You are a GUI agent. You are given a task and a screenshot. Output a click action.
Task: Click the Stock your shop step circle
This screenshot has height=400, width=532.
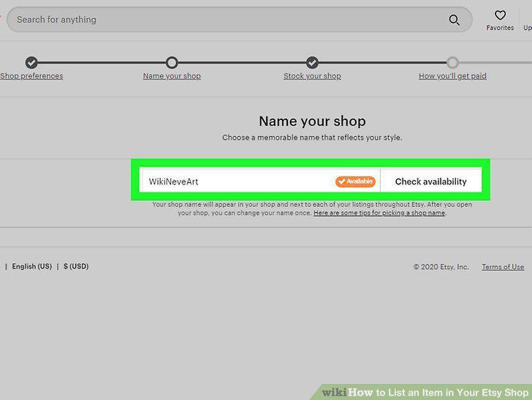[312, 62]
